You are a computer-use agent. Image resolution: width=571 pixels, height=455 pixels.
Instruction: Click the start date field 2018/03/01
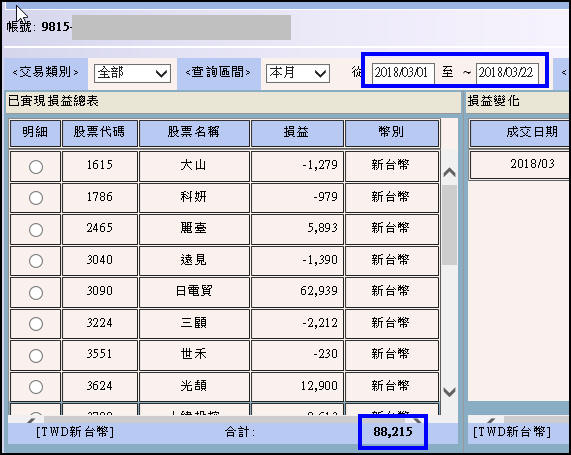(403, 73)
